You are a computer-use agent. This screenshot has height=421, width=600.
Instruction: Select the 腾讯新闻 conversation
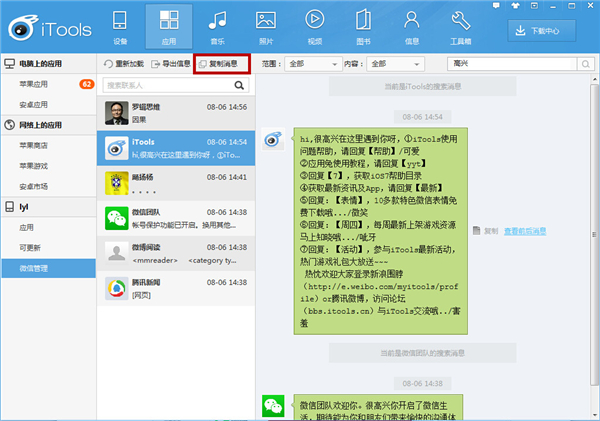176,288
